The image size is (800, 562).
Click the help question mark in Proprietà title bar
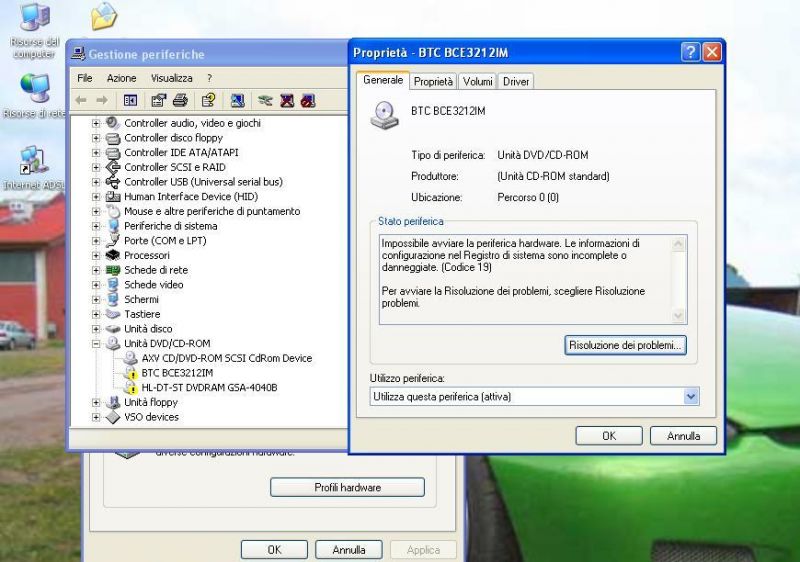[x=690, y=52]
